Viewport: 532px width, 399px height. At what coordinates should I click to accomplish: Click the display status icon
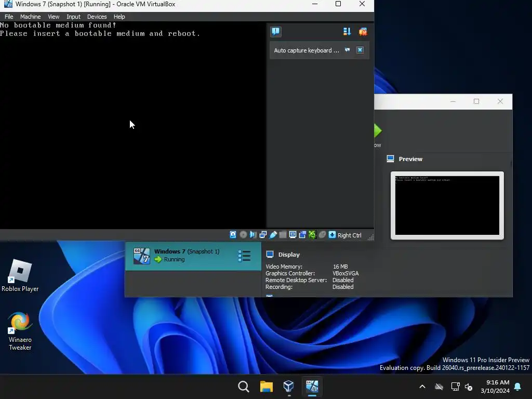(x=292, y=235)
